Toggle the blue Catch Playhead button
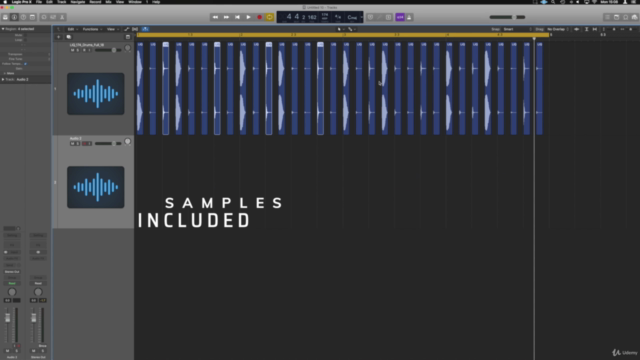Screen dimensions: 640x360 coord(145,29)
